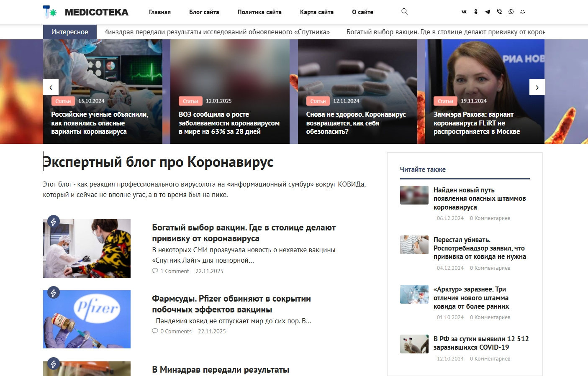588x376 pixels.
Task: Click the Medicoteka logo icon
Action: [x=50, y=12]
